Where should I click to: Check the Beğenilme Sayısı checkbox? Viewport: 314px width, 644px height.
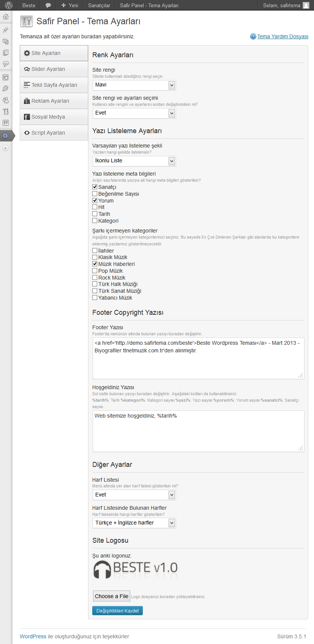[95, 194]
